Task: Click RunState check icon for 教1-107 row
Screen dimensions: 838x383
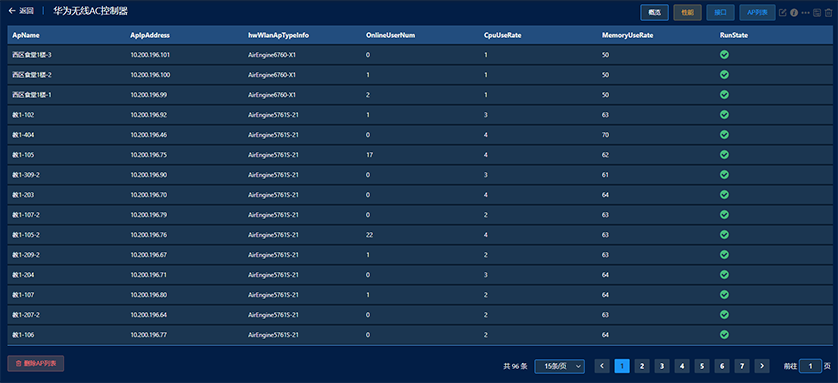Action: coord(724,294)
